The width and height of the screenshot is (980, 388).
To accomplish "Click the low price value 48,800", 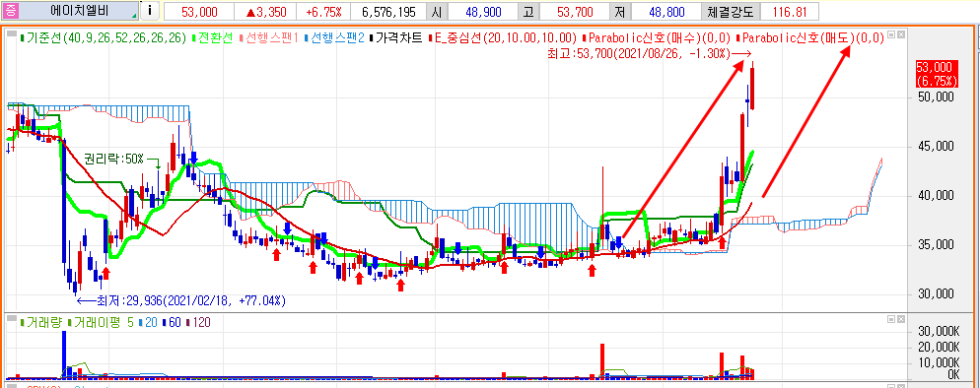I will [667, 12].
